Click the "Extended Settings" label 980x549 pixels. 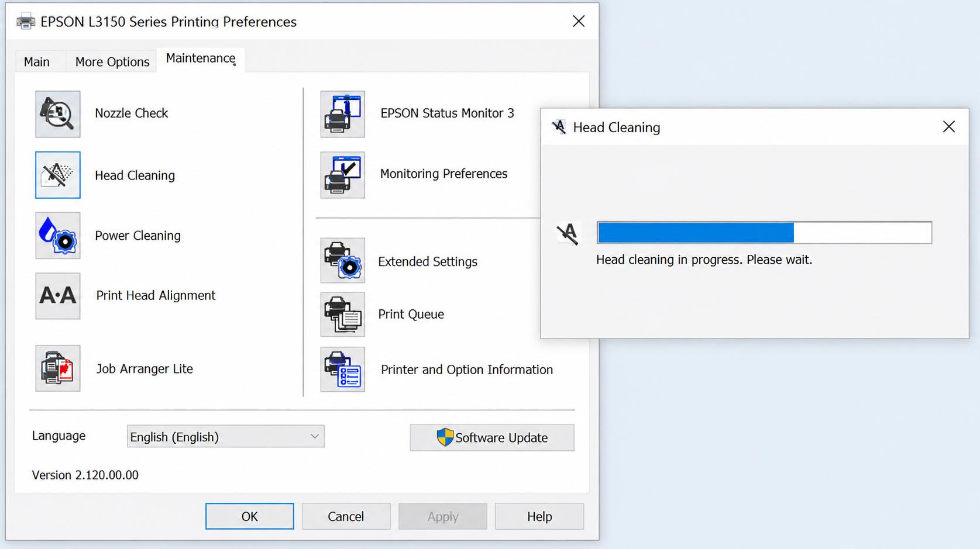[428, 262]
